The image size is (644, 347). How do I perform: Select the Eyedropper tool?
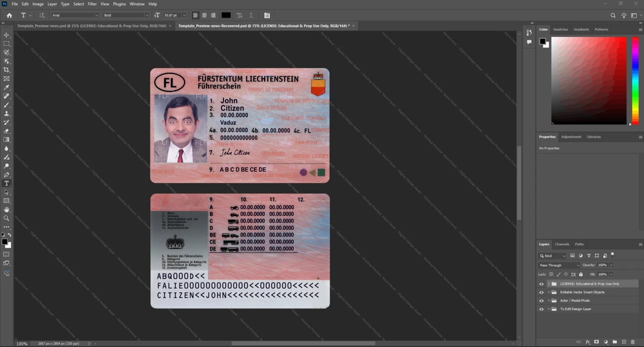point(7,87)
